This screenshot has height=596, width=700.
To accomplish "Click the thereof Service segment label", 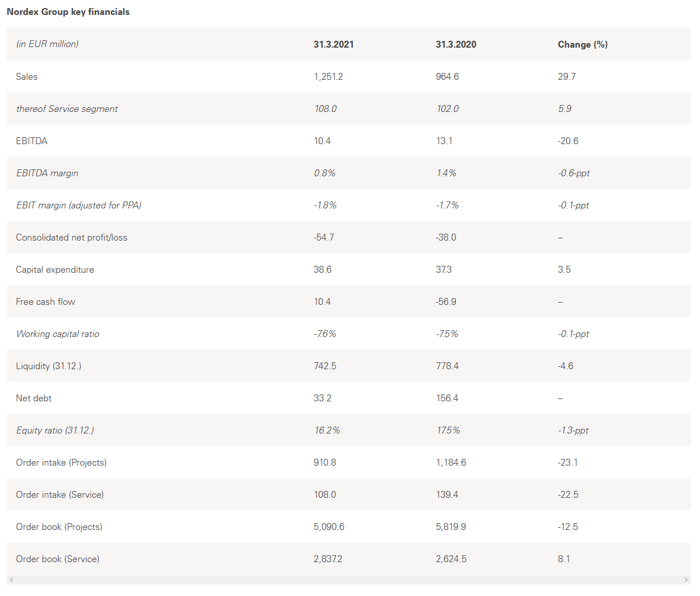I will [67, 109].
